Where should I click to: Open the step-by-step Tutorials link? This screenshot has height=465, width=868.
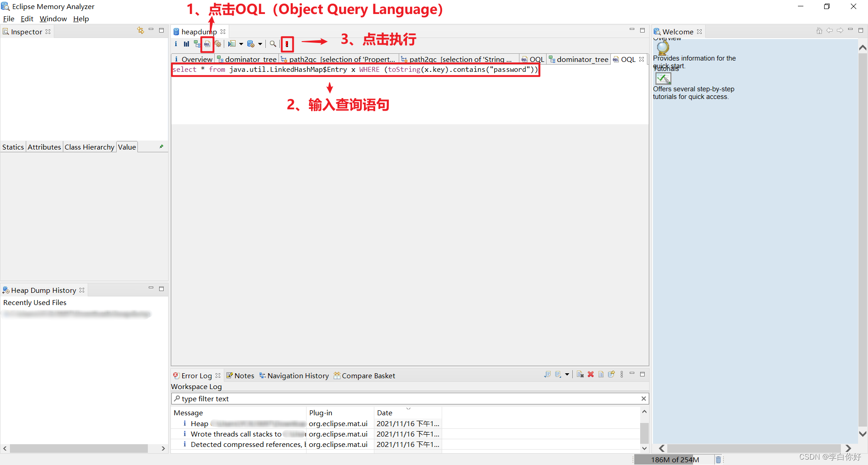(663, 78)
